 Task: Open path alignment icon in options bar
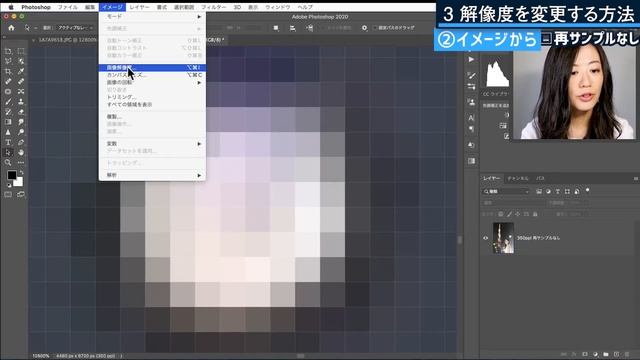point(292,28)
